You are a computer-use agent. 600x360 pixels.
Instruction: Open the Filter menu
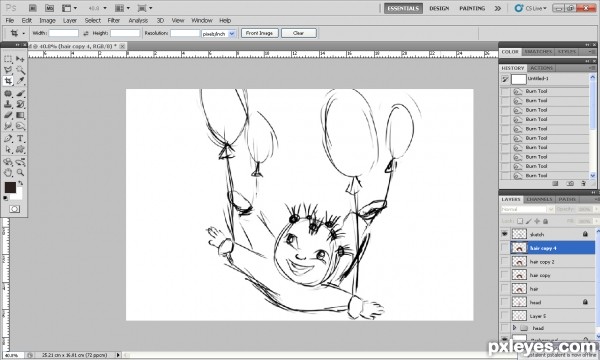[x=114, y=20]
